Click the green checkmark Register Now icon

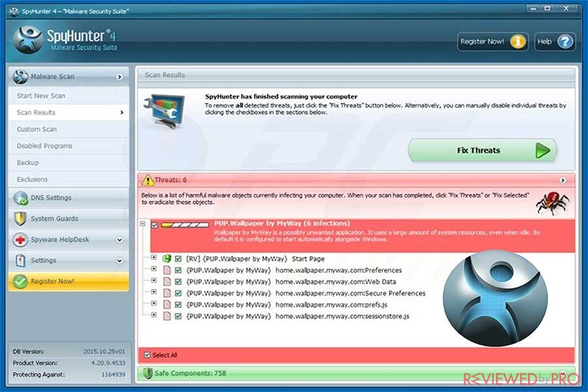click(x=20, y=282)
